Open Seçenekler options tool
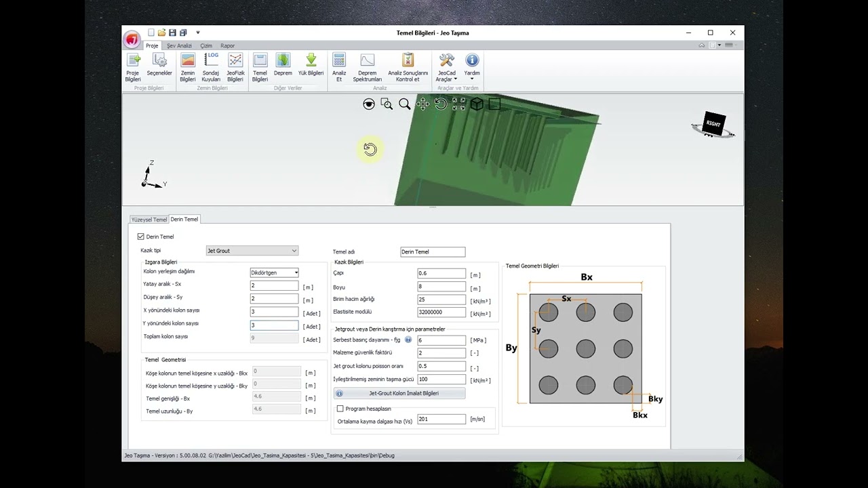The width and height of the screenshot is (868, 488). (x=159, y=65)
